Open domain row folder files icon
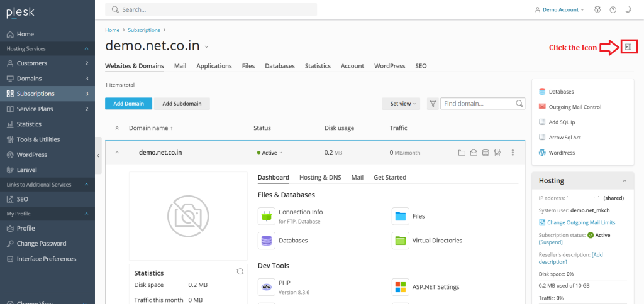Image resolution: width=644 pixels, height=304 pixels. point(462,153)
